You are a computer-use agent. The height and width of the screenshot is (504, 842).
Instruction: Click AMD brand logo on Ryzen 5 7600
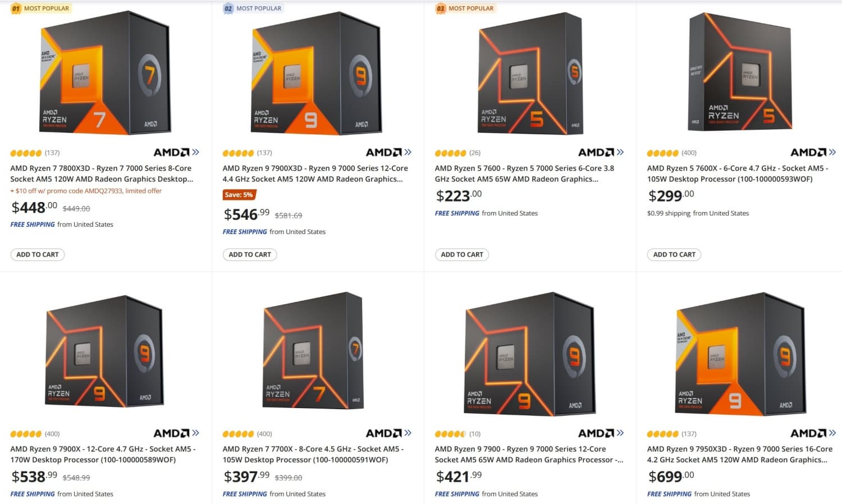[x=600, y=152]
